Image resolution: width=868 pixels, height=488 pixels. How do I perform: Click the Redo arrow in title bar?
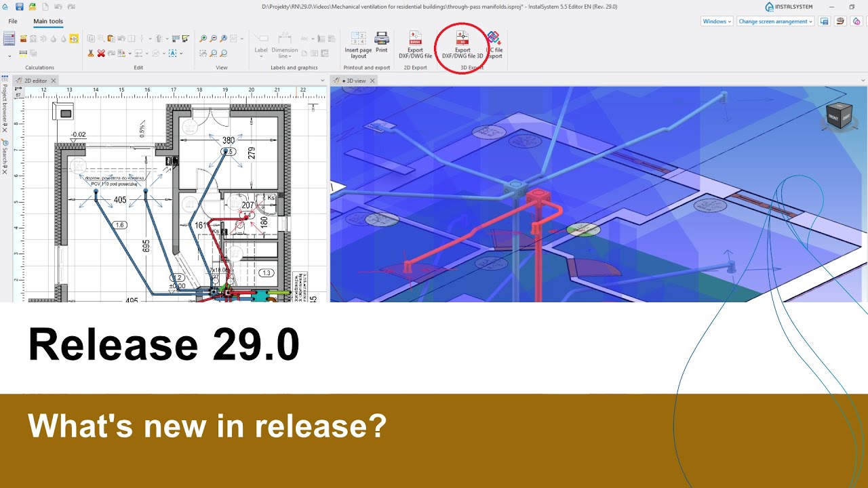[x=71, y=7]
